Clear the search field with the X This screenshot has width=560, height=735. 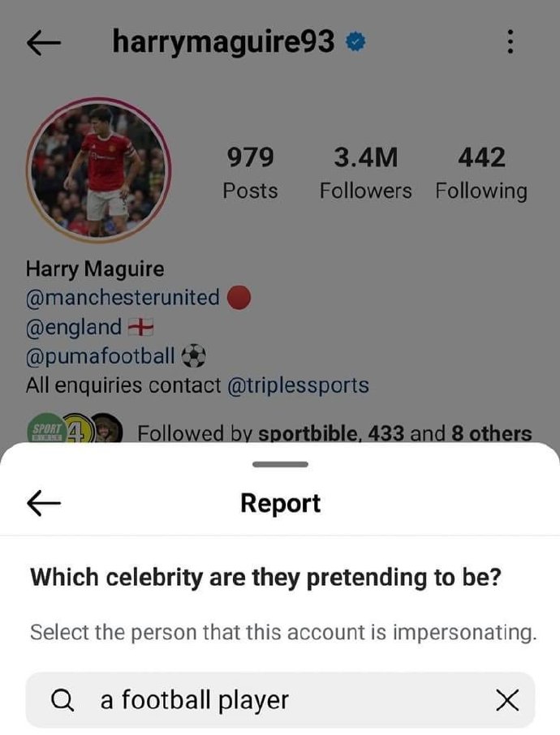point(507,700)
